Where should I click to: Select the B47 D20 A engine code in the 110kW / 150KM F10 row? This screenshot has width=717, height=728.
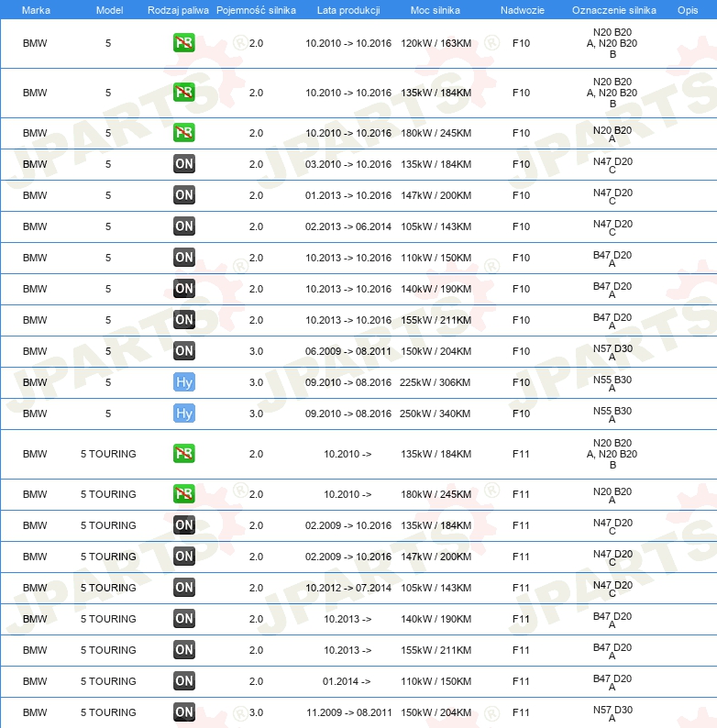coord(612,259)
